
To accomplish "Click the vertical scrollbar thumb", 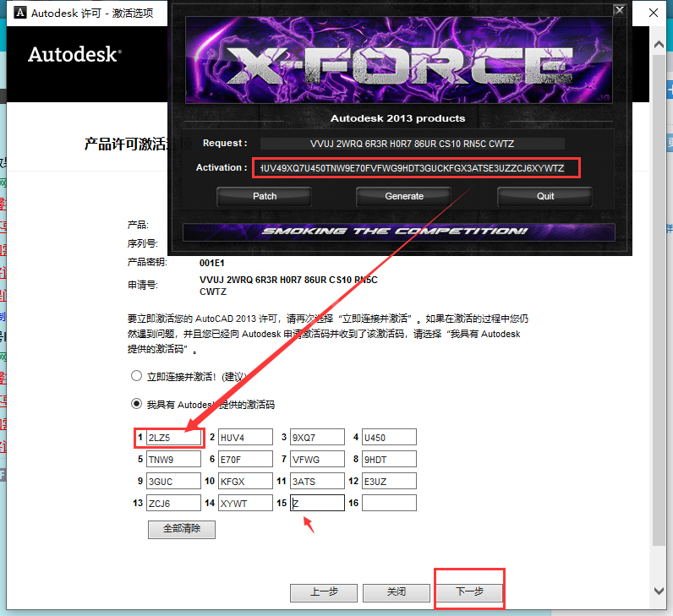I will point(659,300).
